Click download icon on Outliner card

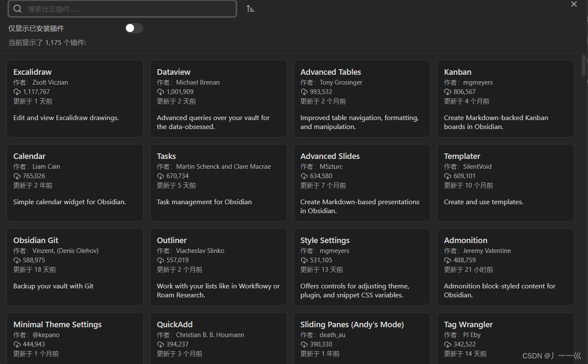pyautogui.click(x=161, y=260)
